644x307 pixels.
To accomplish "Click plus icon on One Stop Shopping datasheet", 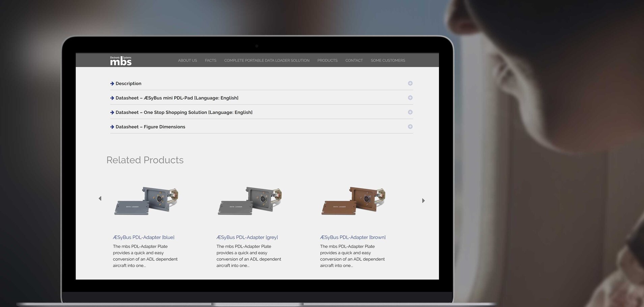I will (410, 112).
